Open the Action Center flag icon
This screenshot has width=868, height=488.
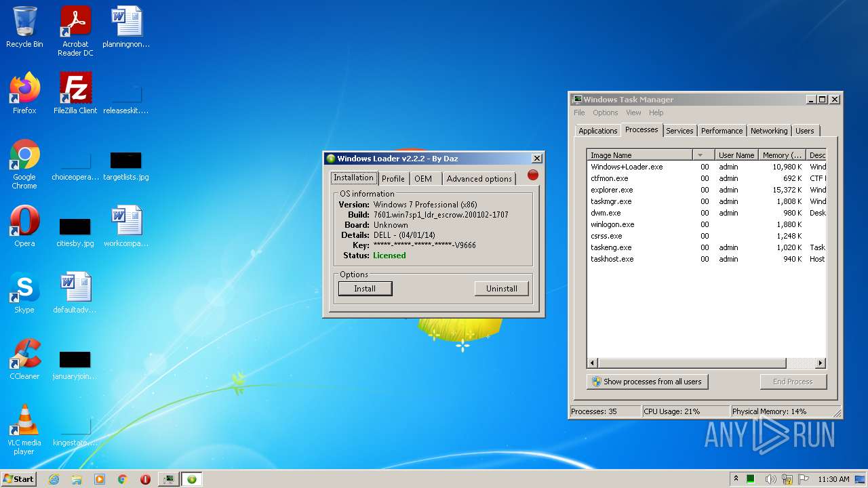point(804,479)
